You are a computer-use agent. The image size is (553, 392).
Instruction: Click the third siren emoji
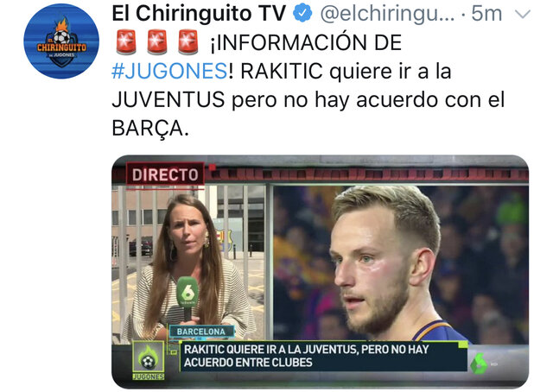point(188,42)
